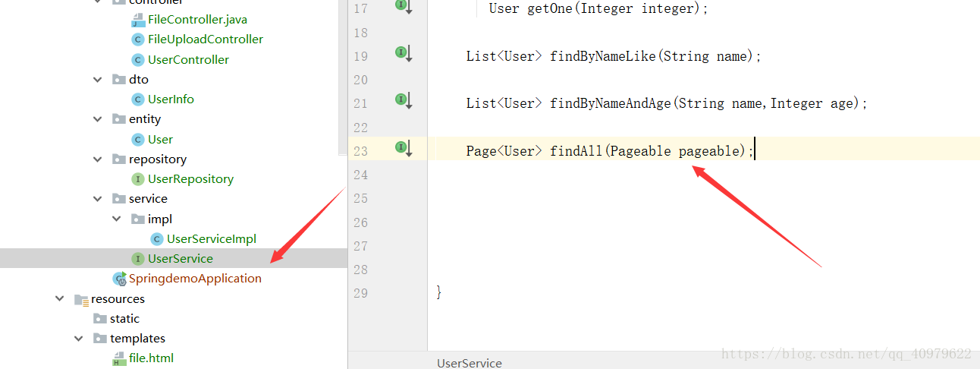Screen dimensions: 980x369
Task: Click the FileController.java file icon
Action: 138,20
